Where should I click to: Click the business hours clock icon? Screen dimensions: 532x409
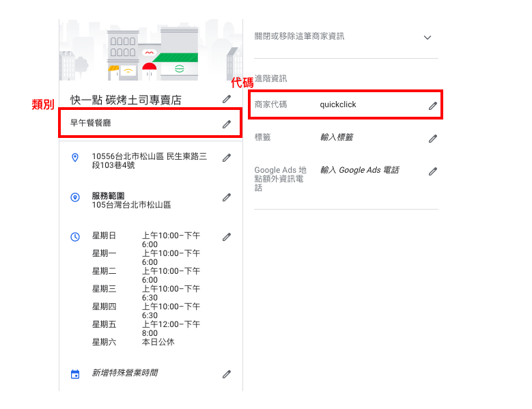pos(75,237)
